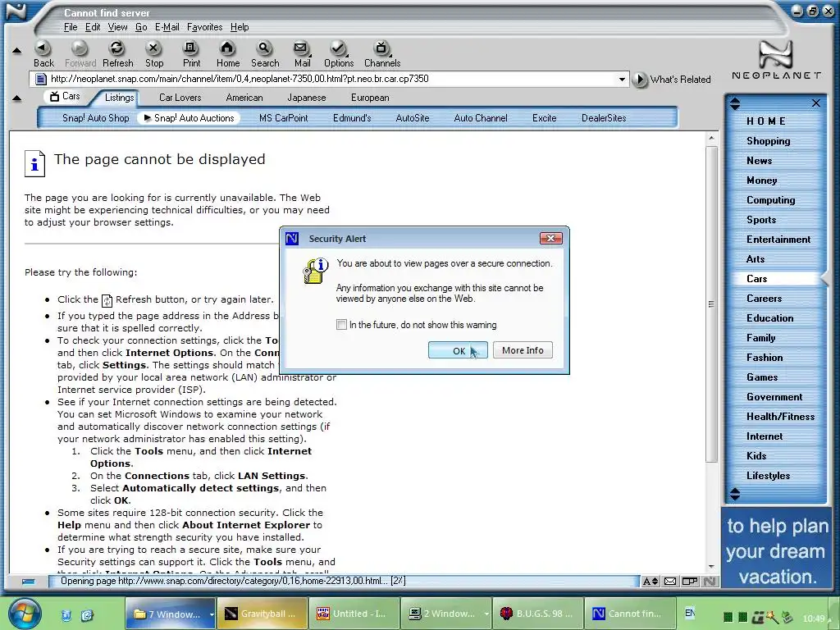Open Mail from the toolbar
The width and height of the screenshot is (840, 630).
(301, 49)
